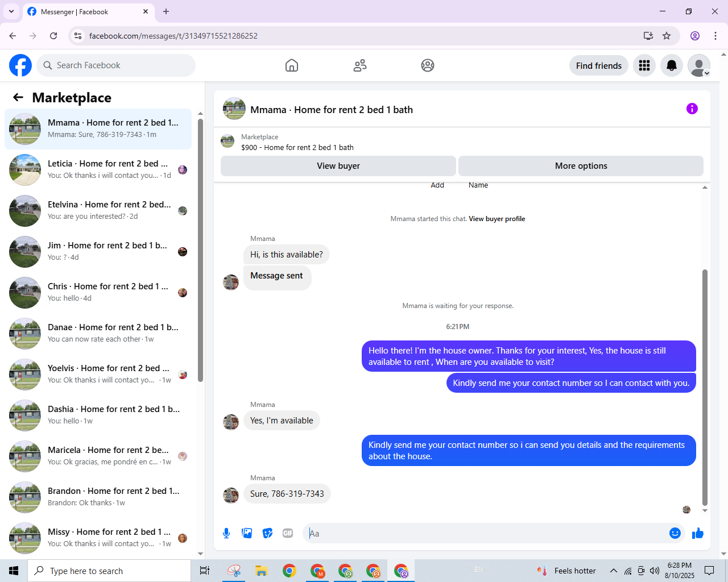Open the emoji picker smiley icon
This screenshot has width=728, height=582.
click(x=675, y=533)
